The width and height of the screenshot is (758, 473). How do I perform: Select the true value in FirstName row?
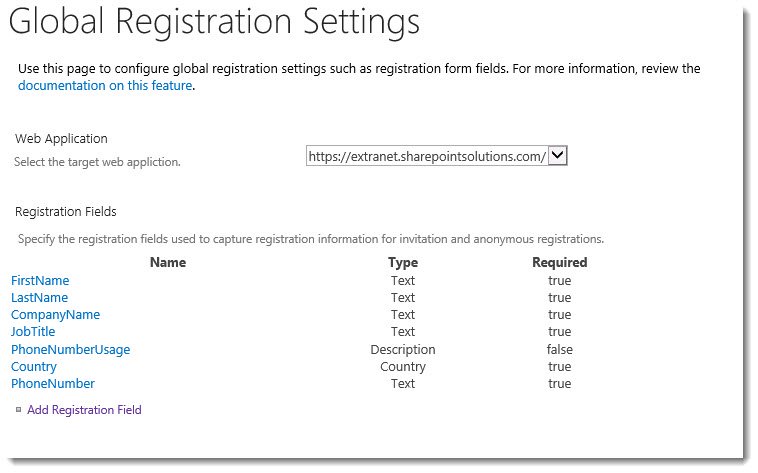(x=559, y=281)
